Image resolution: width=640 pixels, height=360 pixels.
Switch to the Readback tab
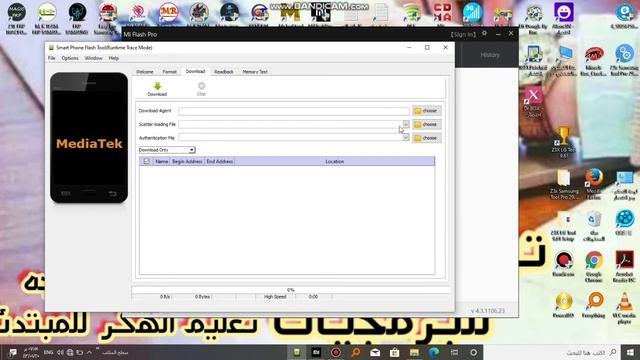[224, 72]
